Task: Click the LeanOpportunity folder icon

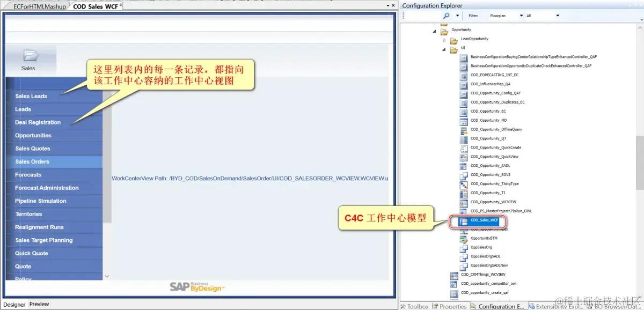Action: (x=454, y=41)
